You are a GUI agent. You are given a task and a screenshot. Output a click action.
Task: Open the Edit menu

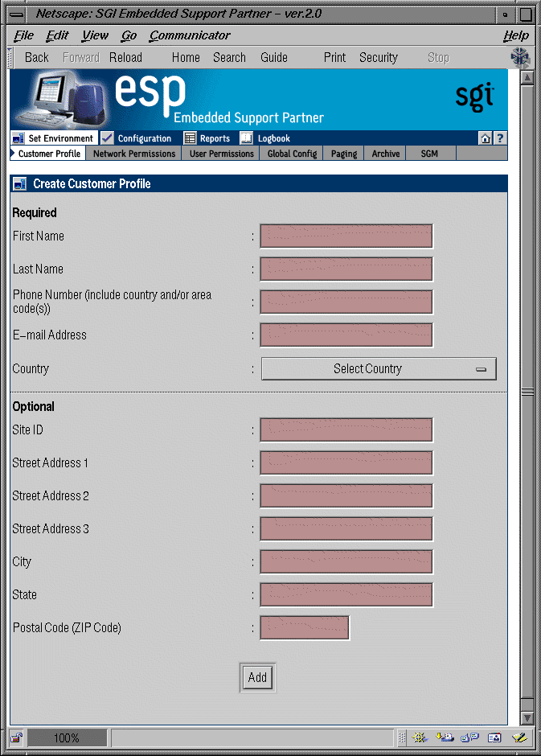tap(57, 35)
